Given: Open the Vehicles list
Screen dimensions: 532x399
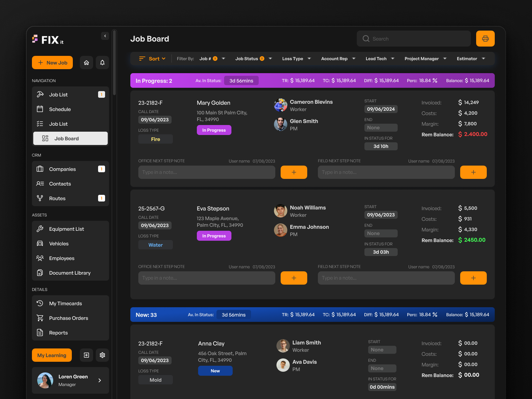Looking at the screenshot, I should point(59,243).
